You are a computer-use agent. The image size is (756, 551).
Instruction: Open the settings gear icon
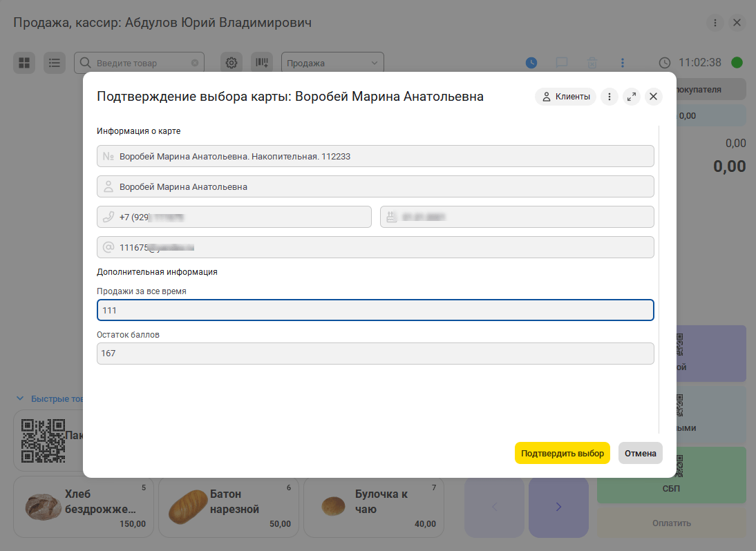click(231, 63)
